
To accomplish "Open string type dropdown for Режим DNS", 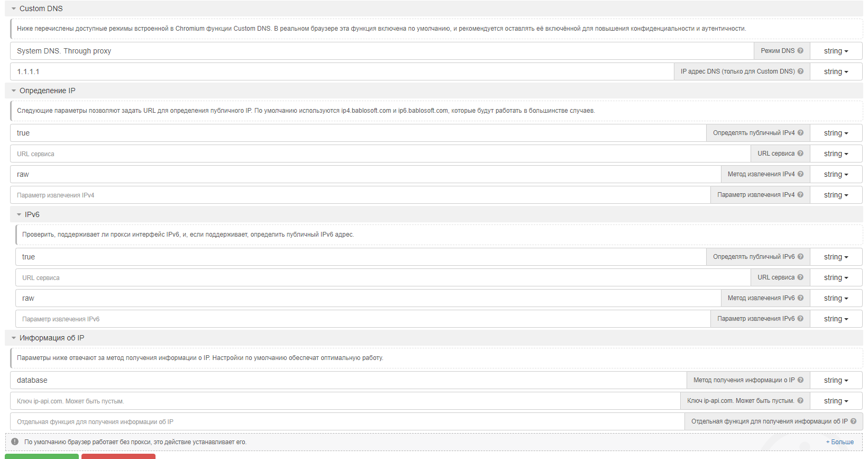I will (x=836, y=51).
